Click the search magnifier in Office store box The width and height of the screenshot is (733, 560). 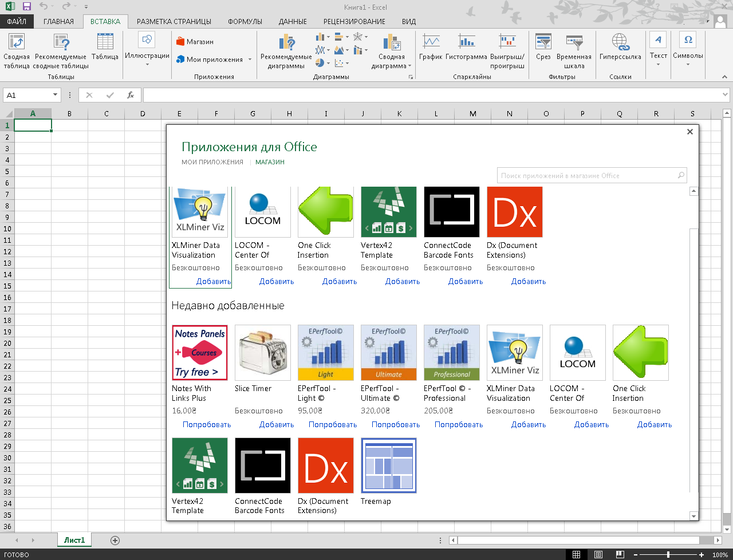pyautogui.click(x=681, y=176)
